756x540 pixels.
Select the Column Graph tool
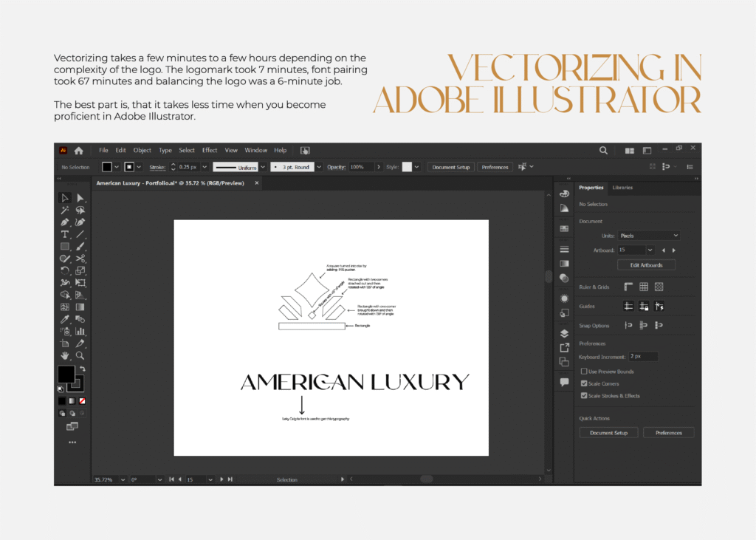coord(80,331)
